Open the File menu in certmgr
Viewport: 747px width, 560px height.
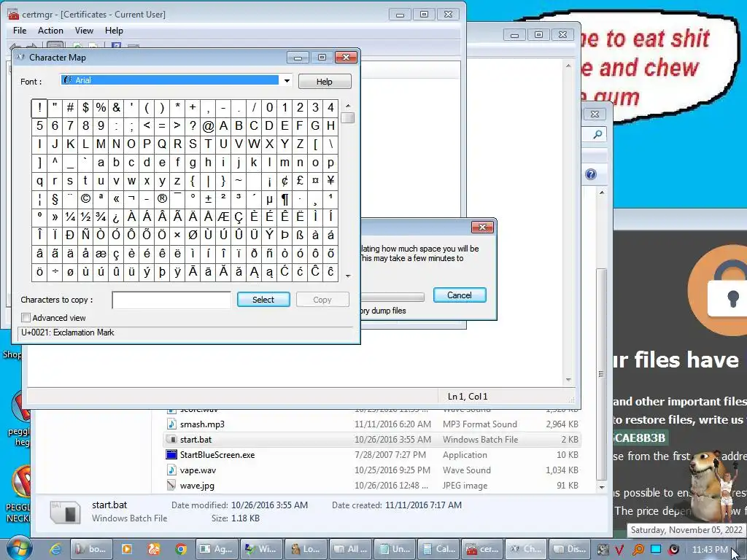(20, 31)
